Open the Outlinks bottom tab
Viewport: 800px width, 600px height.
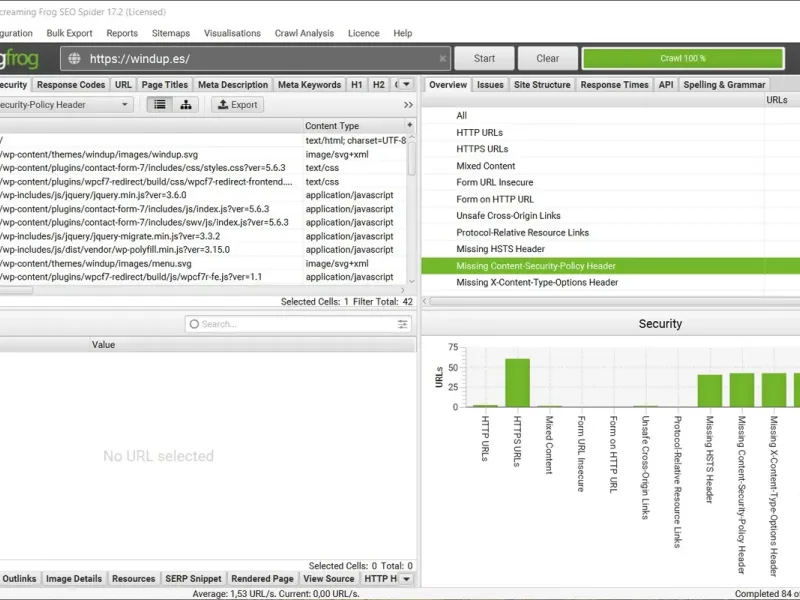[19, 579]
